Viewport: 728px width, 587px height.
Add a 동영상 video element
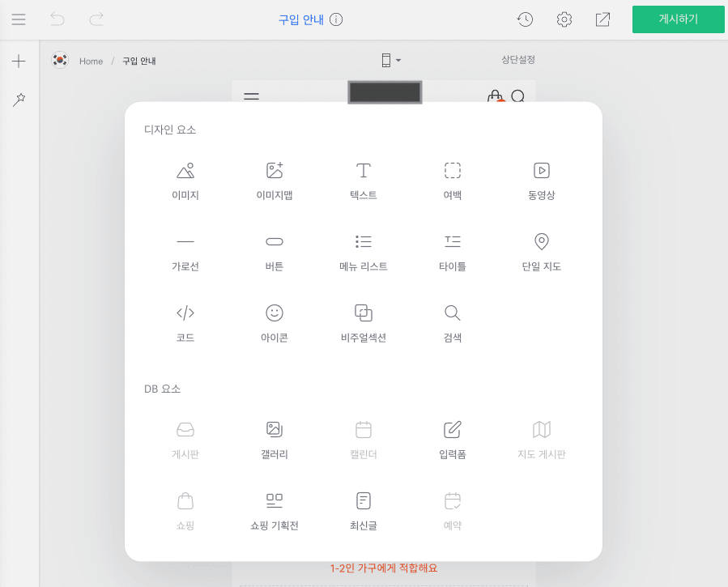point(542,181)
